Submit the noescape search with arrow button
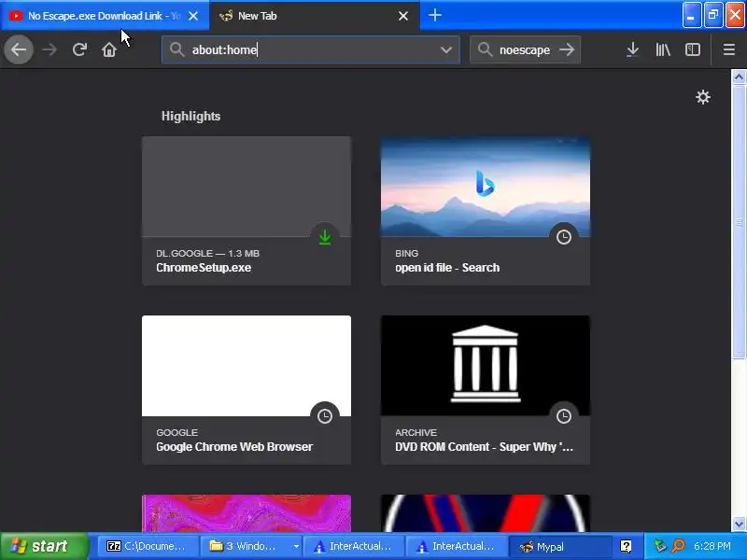The image size is (747, 560). click(x=567, y=49)
